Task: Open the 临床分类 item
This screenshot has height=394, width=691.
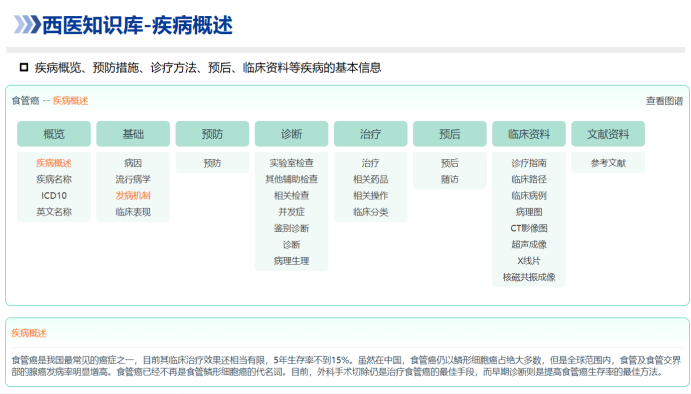Action: [x=370, y=212]
